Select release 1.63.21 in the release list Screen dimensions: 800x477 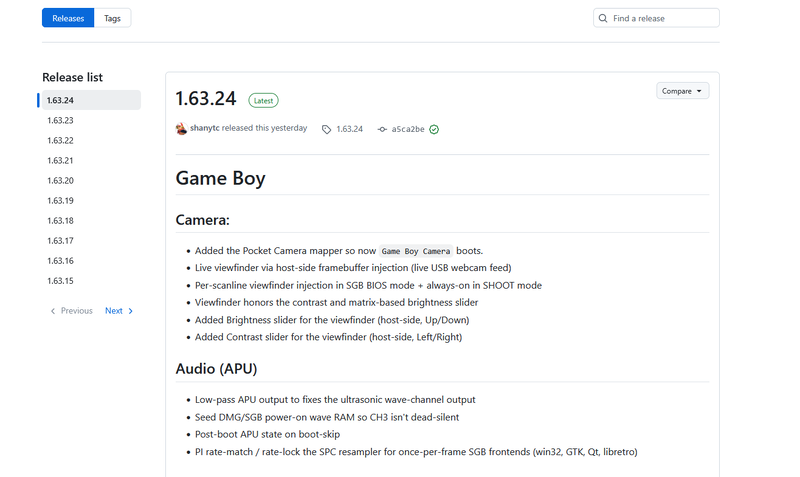coord(60,160)
